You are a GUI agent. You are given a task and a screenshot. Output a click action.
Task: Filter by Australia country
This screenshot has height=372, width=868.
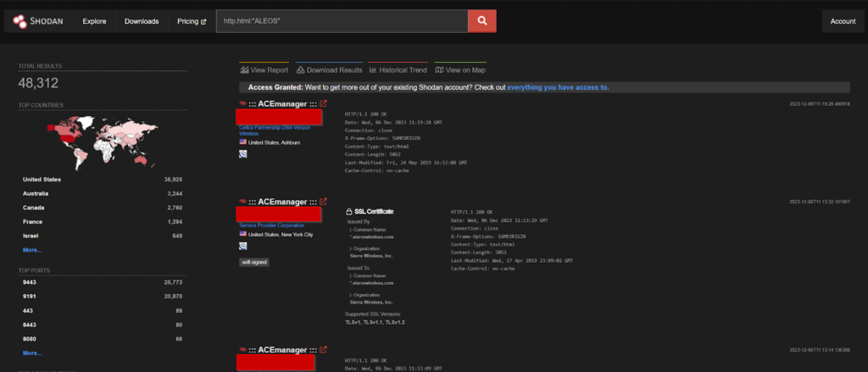pos(36,194)
